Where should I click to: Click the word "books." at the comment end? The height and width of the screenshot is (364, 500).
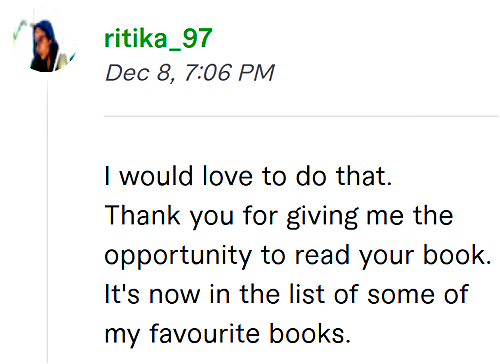[310, 333]
